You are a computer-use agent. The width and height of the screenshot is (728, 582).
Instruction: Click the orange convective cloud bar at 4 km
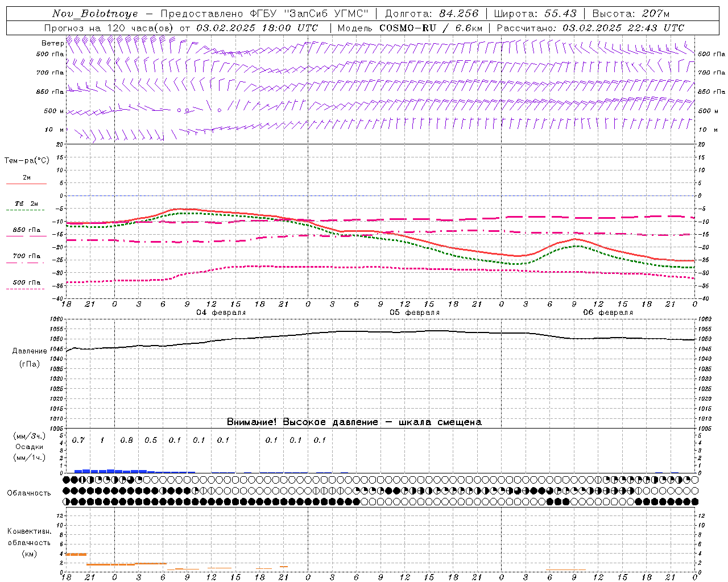coord(76,554)
